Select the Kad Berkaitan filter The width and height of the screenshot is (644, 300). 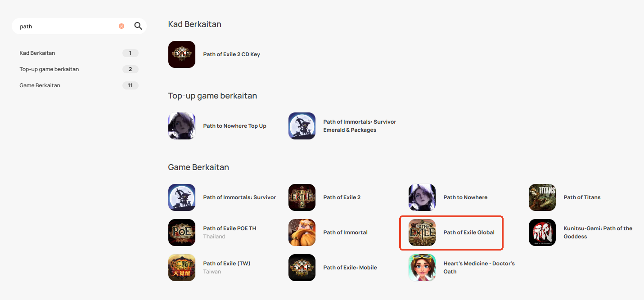coord(79,53)
